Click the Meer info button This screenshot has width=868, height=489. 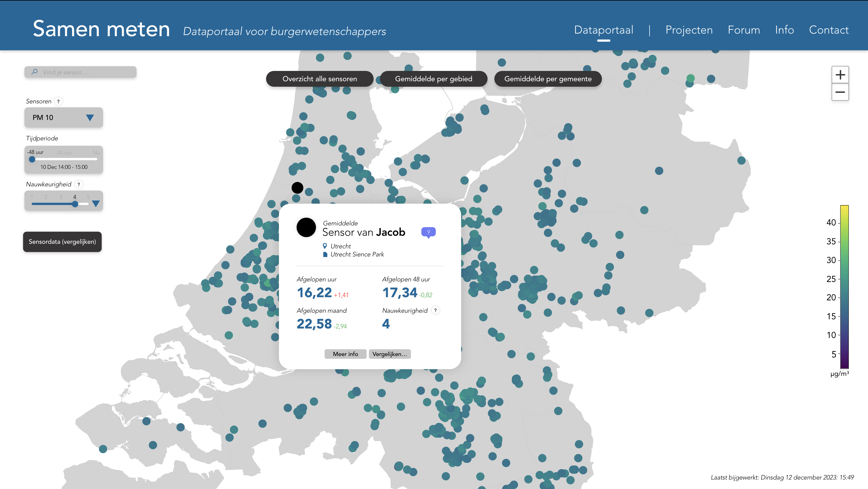pyautogui.click(x=345, y=354)
